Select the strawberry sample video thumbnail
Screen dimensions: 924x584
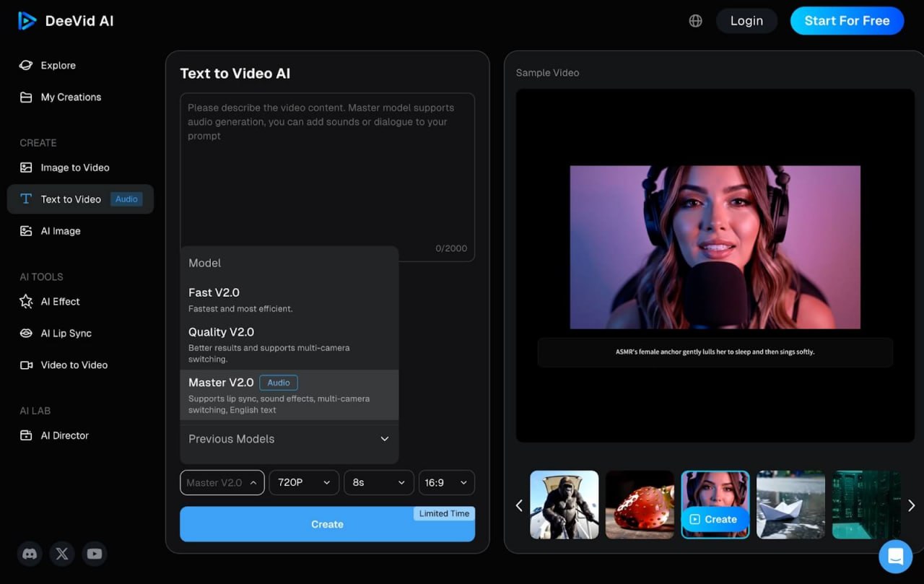tap(640, 505)
